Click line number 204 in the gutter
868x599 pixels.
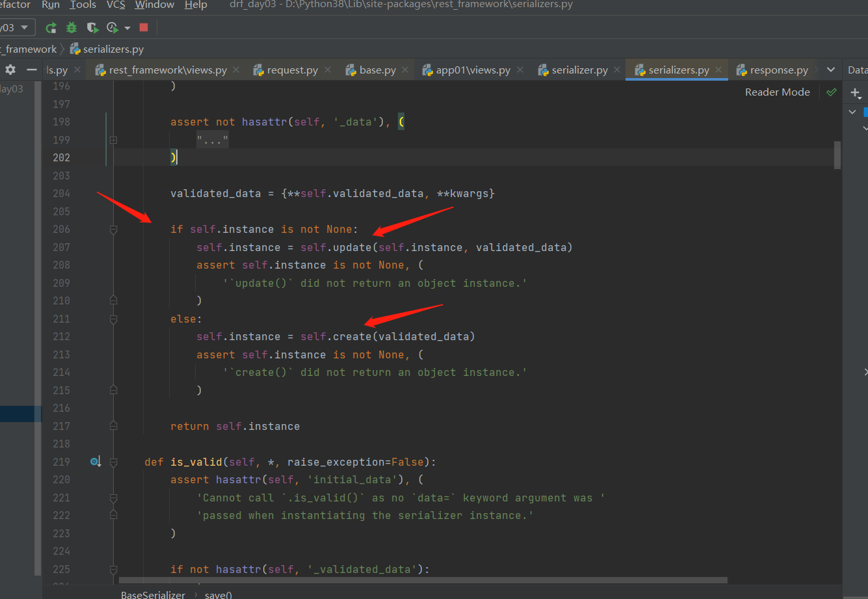(x=61, y=193)
